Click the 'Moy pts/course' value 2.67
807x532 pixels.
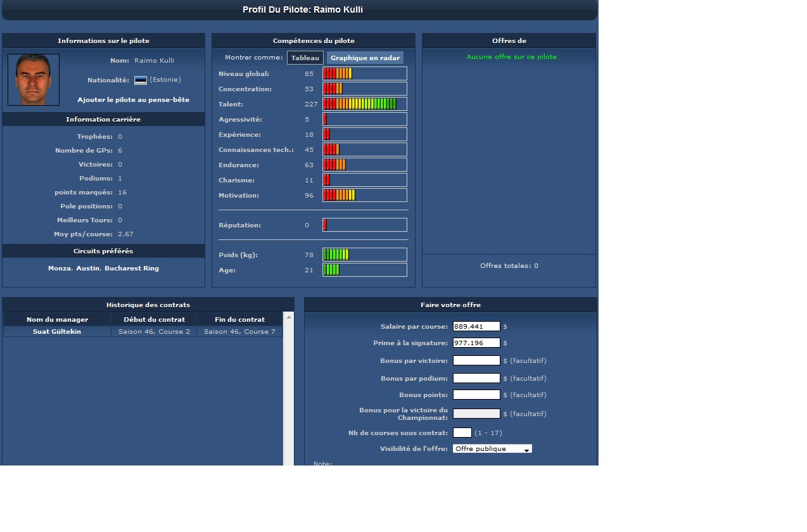click(x=125, y=234)
